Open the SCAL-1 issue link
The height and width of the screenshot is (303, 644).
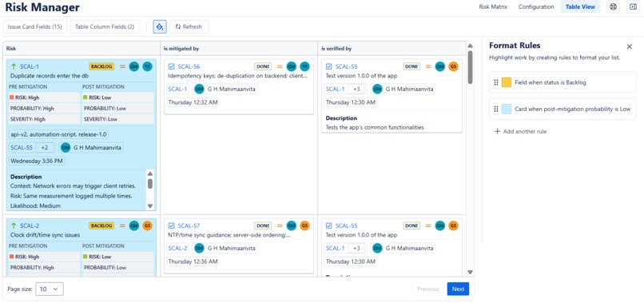(x=30, y=66)
